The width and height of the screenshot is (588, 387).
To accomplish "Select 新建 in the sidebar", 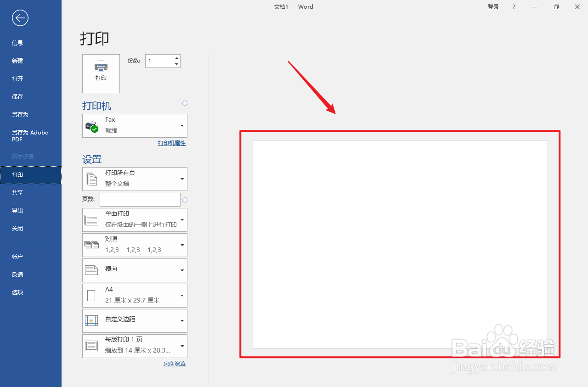I will pyautogui.click(x=31, y=61).
